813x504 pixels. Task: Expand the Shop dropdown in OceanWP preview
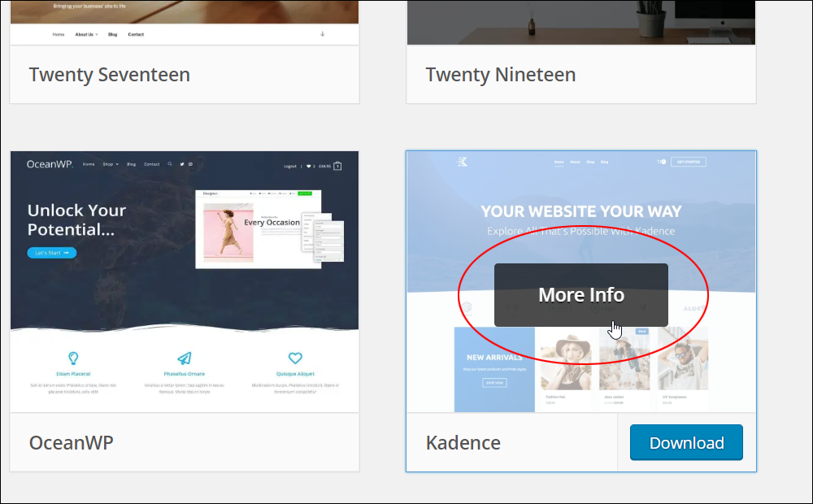point(111,164)
